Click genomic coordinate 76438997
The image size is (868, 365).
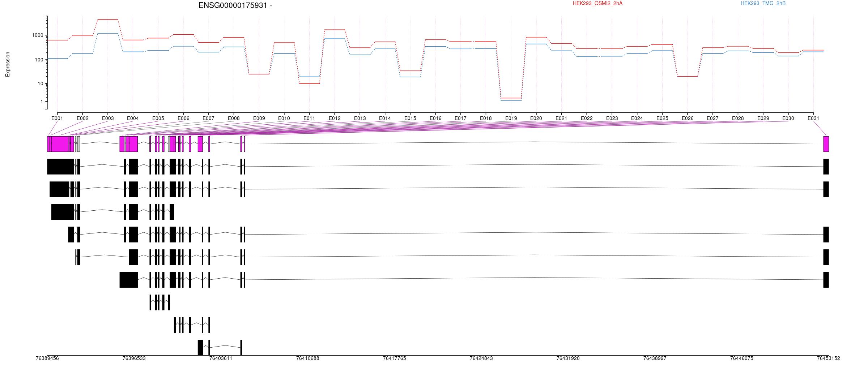coord(655,358)
